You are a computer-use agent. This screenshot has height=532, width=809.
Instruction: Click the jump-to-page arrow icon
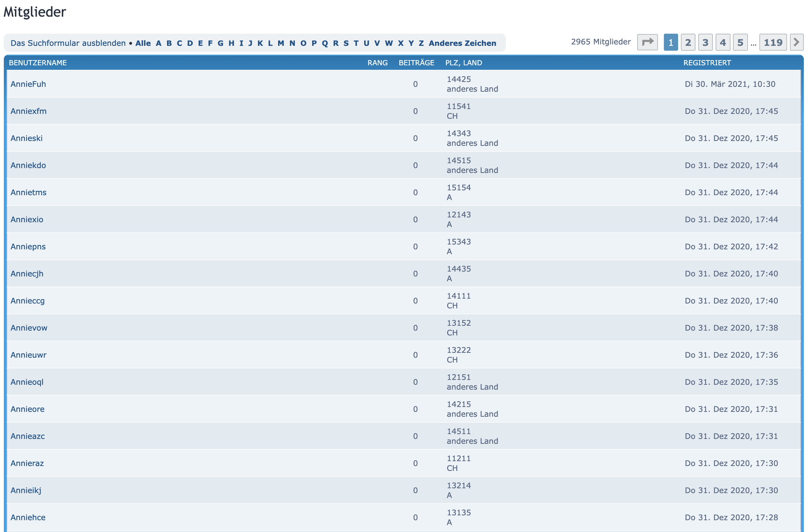pyautogui.click(x=647, y=42)
